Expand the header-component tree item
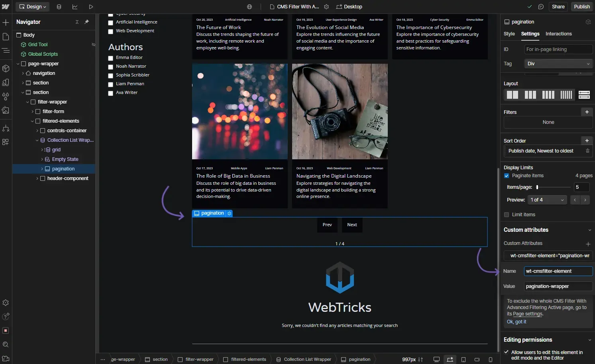 [x=37, y=178]
